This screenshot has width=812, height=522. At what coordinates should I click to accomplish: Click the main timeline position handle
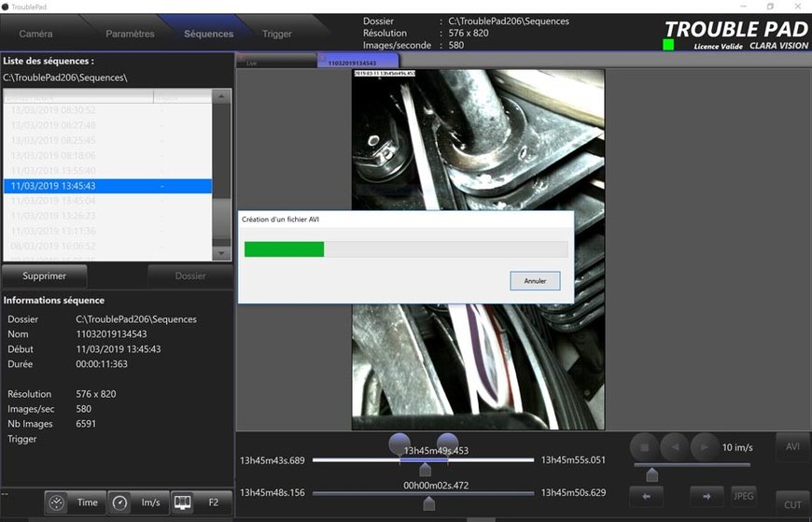(x=426, y=470)
